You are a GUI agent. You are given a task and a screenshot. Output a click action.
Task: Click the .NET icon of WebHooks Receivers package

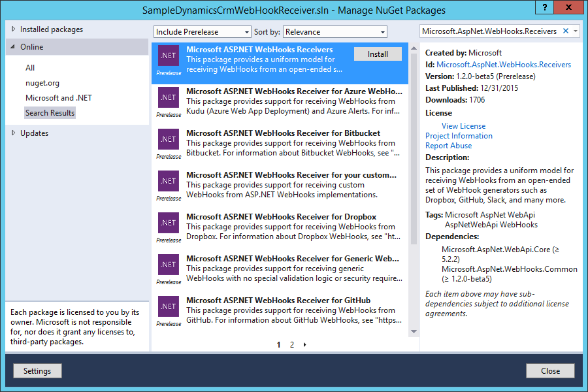[x=169, y=56]
